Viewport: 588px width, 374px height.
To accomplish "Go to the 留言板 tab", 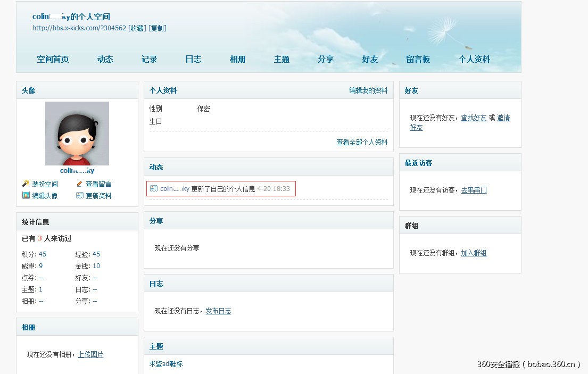I will pyautogui.click(x=418, y=59).
